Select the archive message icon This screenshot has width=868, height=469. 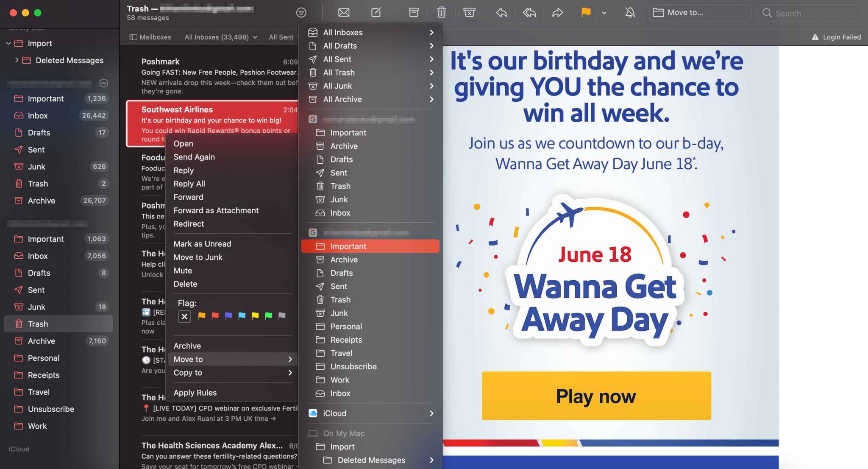click(413, 13)
